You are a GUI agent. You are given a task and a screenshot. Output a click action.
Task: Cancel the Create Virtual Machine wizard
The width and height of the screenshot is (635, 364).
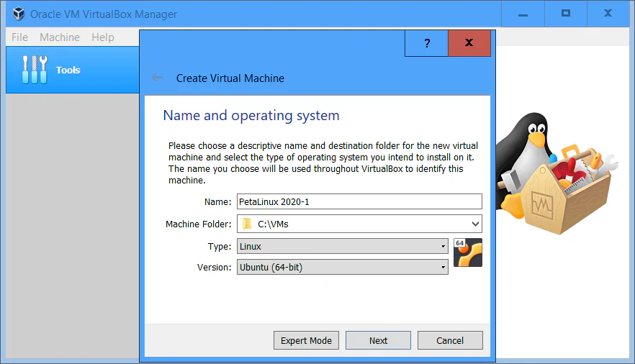pos(450,340)
